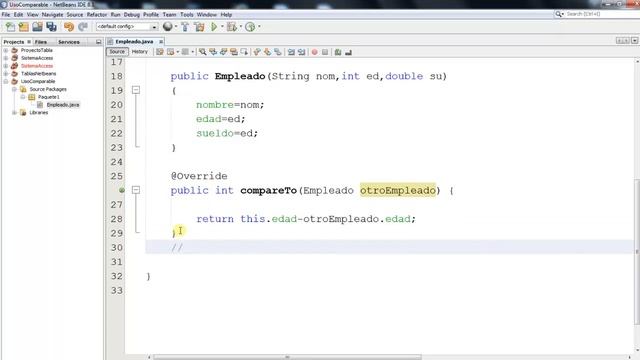Open the Tools menu
The width and height of the screenshot is (640, 360).
tap(187, 15)
